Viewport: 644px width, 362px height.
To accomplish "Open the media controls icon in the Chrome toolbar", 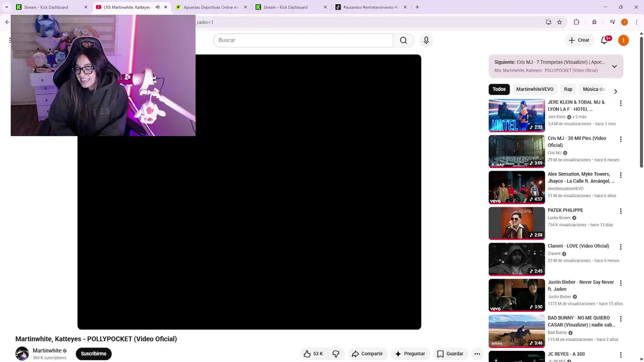I will pos(612,22).
